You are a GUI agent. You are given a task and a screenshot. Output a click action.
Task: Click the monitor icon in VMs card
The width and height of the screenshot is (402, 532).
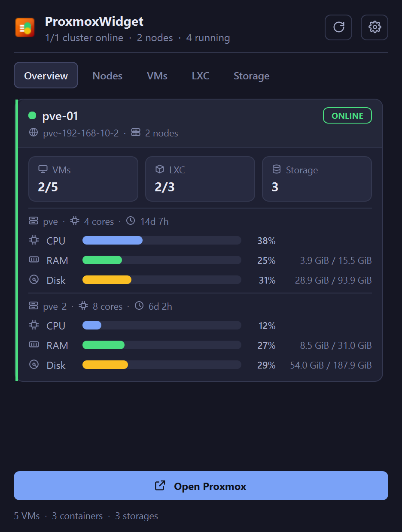pos(43,169)
